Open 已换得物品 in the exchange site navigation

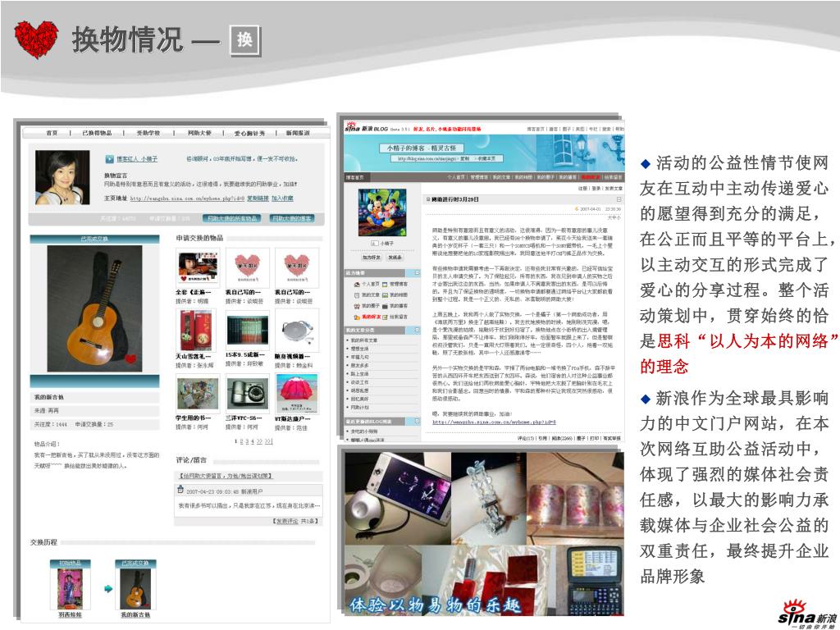click(x=97, y=133)
